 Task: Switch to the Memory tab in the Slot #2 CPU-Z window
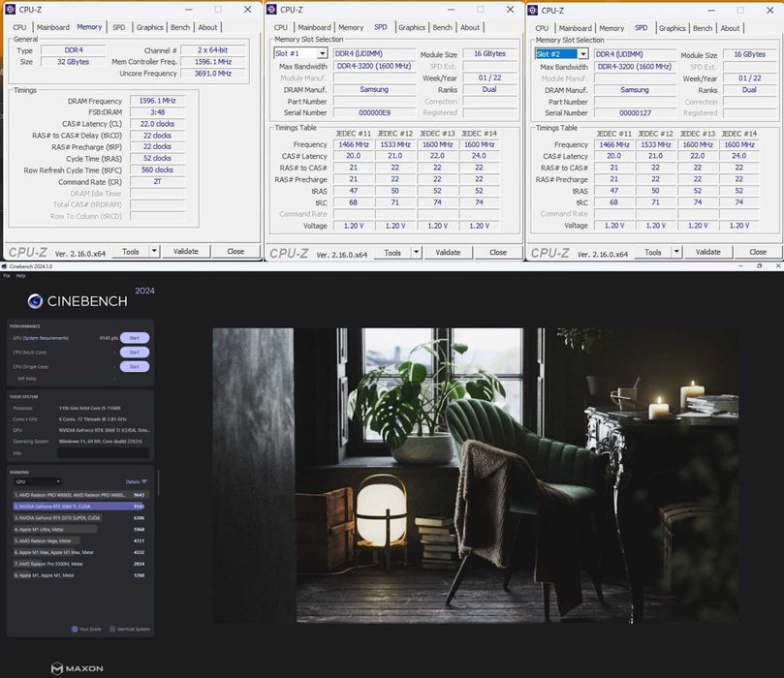612,28
